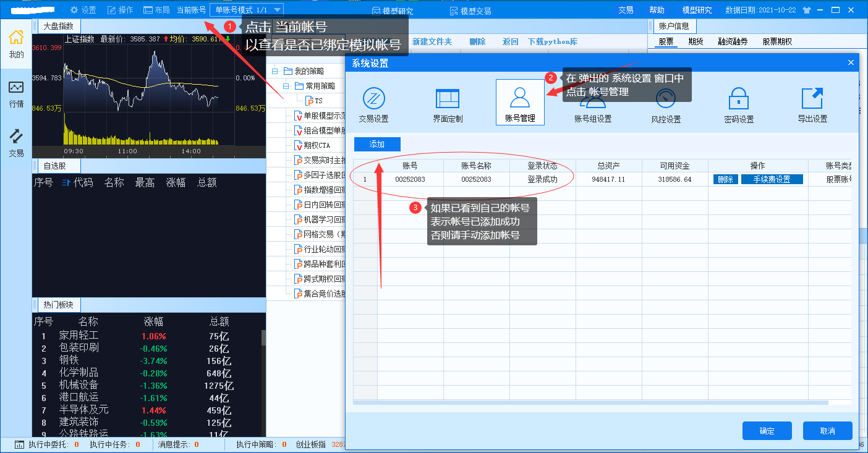Click account number cell 00252083
Screen dimensions: 868x453
click(410, 179)
